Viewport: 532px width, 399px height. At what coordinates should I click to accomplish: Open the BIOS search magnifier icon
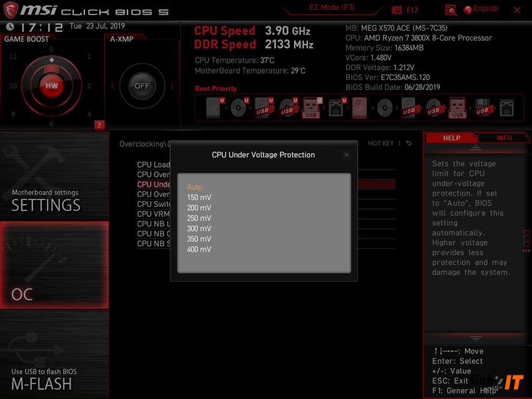click(x=451, y=11)
